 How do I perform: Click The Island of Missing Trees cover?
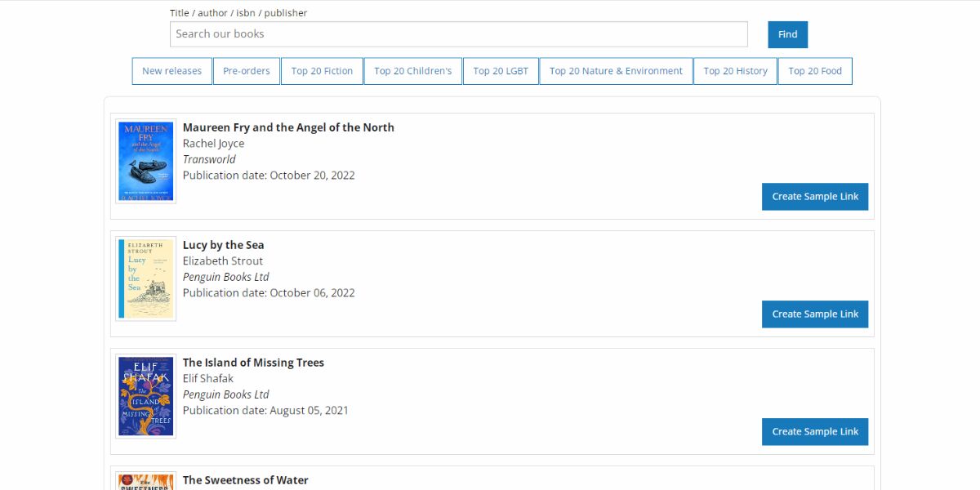point(145,396)
